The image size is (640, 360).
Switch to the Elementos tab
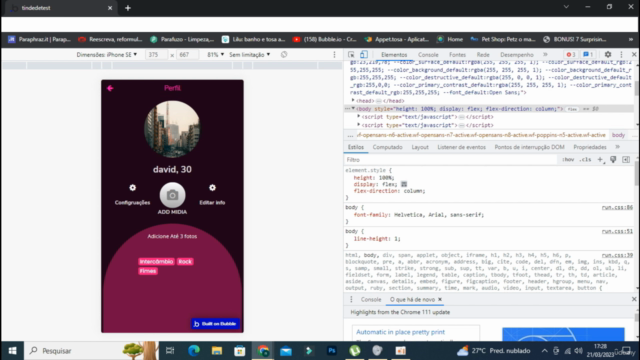coord(394,55)
